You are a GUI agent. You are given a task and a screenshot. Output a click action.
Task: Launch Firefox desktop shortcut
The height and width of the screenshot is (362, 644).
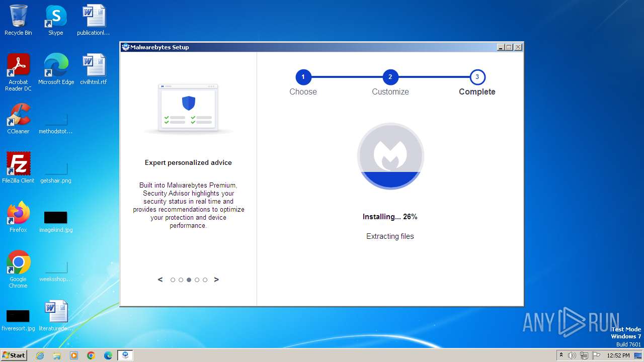tap(18, 217)
